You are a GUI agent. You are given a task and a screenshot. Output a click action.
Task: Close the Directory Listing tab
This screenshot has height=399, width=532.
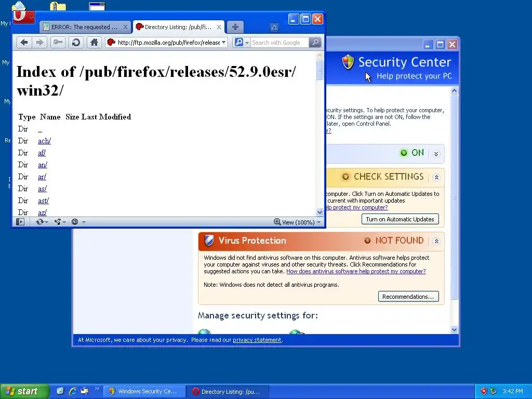[219, 27]
